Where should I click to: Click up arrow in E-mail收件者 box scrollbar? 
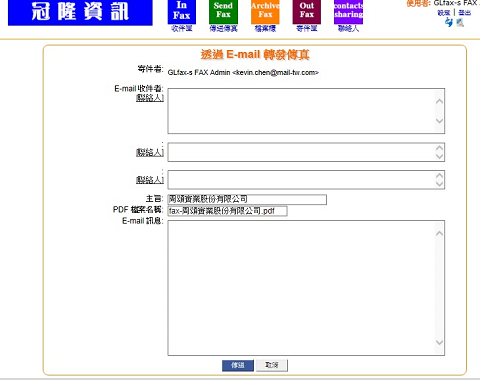point(439,101)
